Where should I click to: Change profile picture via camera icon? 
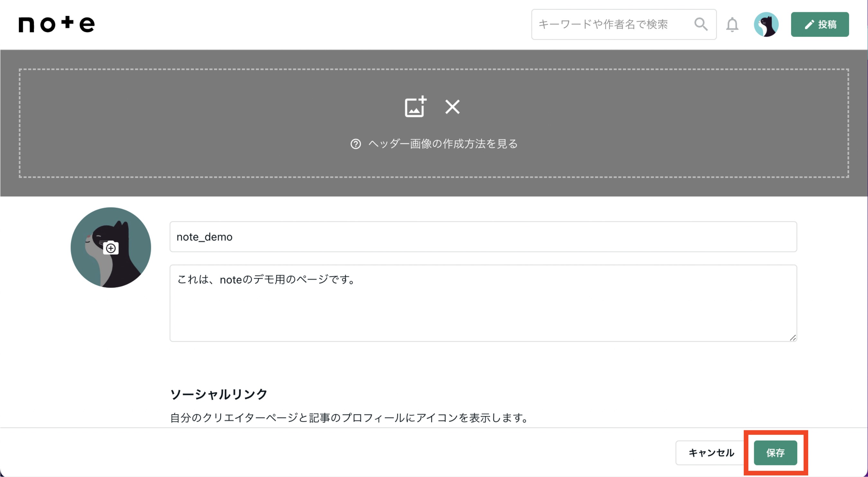click(x=111, y=248)
